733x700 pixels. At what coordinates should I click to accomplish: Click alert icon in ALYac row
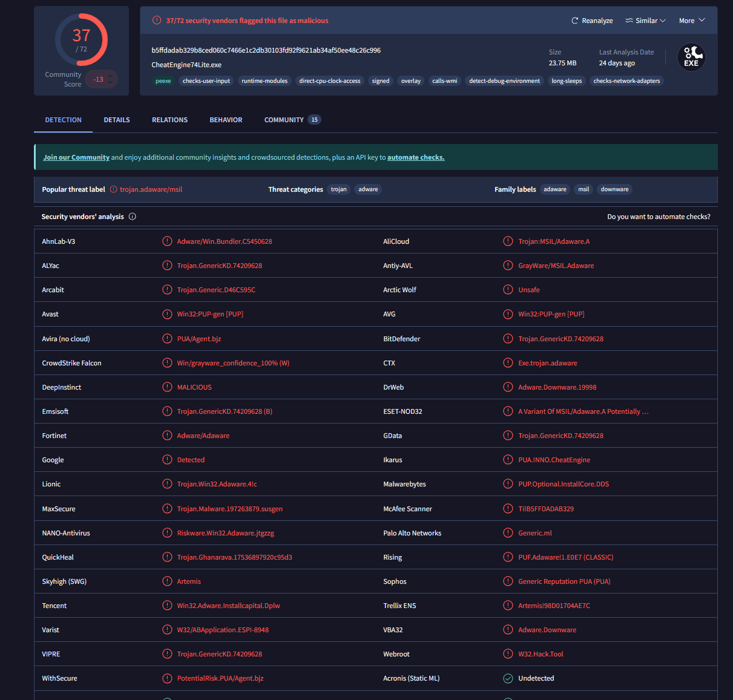pos(167,265)
